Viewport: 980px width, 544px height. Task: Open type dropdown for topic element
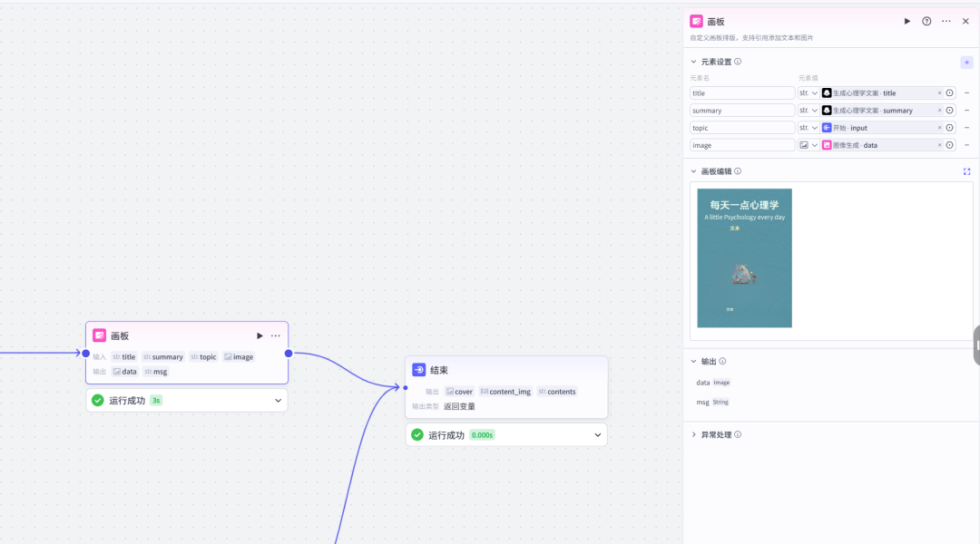[x=808, y=128]
